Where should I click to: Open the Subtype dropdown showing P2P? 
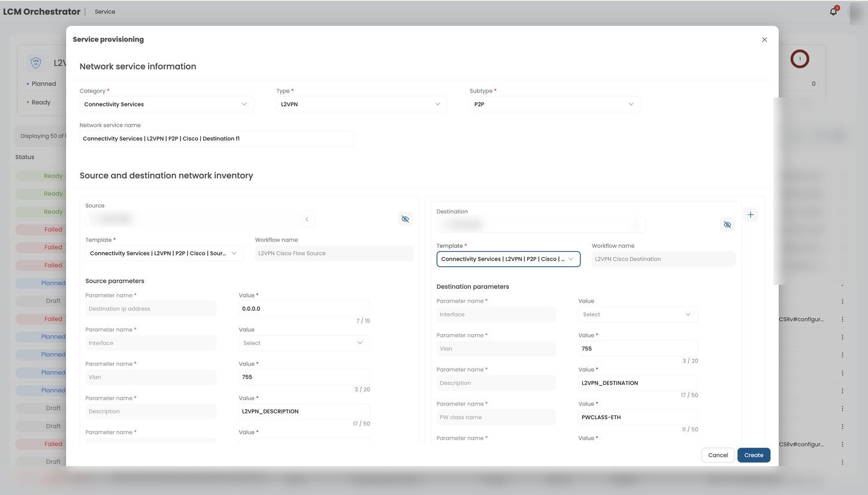tap(555, 104)
